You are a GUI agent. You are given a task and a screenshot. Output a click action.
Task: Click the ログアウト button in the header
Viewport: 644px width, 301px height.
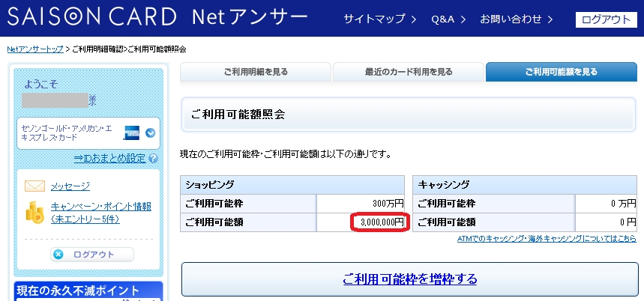coord(607,19)
